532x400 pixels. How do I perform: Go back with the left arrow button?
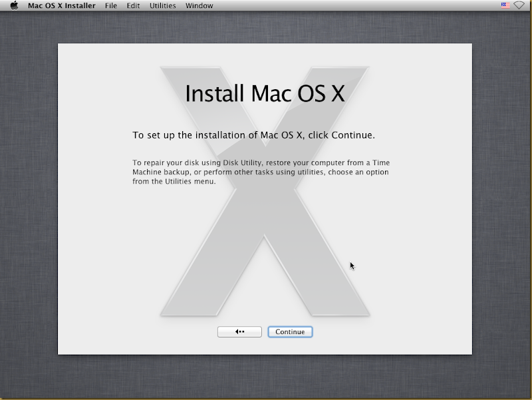(239, 331)
